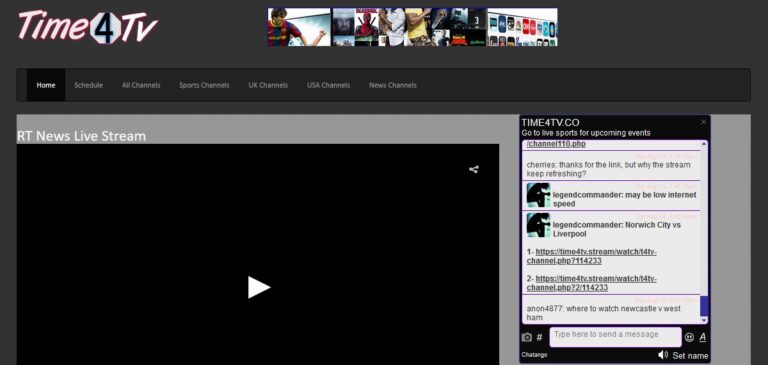The width and height of the screenshot is (768, 365).
Task: Open the /channel110.php link
Action: point(556,144)
